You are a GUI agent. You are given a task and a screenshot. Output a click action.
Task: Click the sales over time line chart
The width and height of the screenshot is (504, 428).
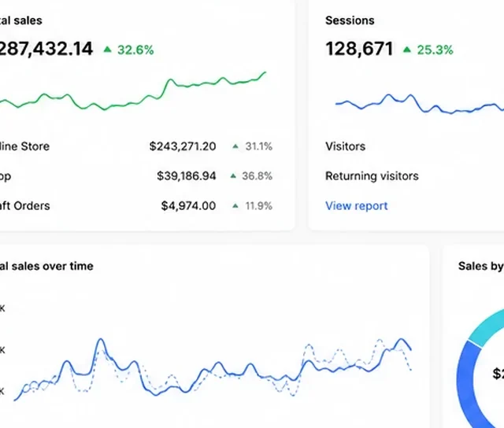click(213, 369)
